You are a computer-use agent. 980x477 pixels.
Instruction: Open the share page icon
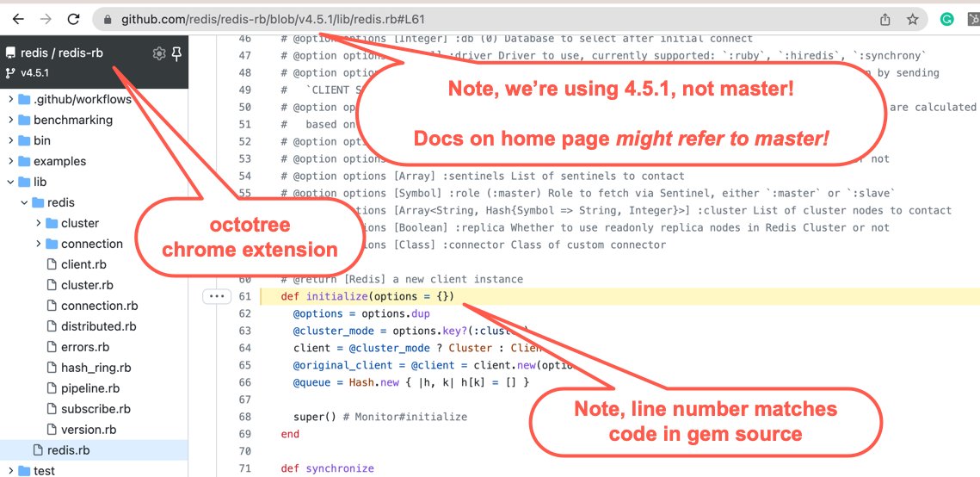pos(885,20)
